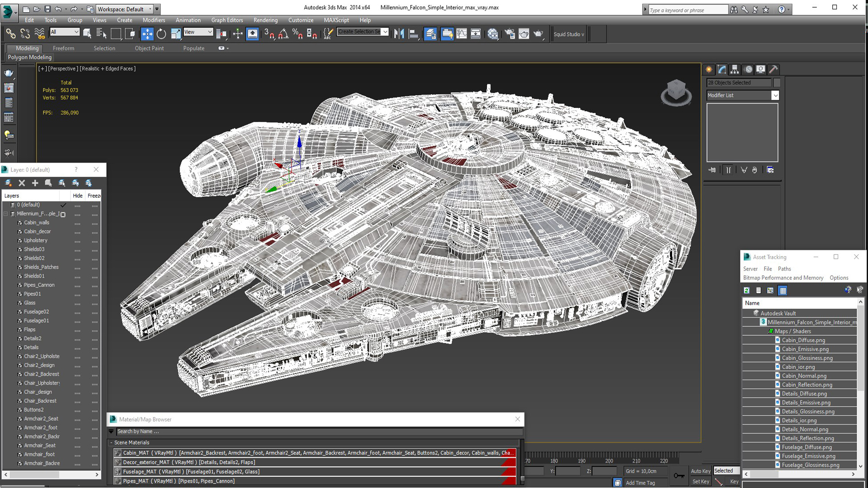868x488 pixels.
Task: Click the Search by Name field
Action: pyautogui.click(x=319, y=432)
